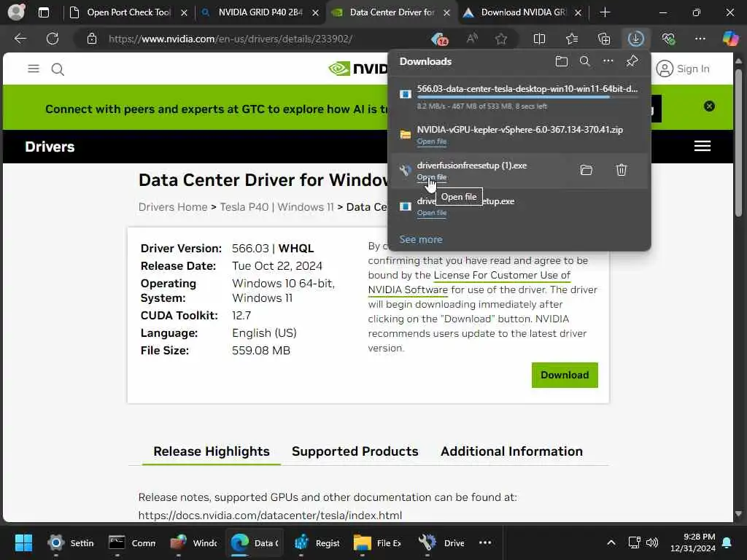Open File Explorer from taskbar
The height and width of the screenshot is (560, 747).
[x=377, y=542]
